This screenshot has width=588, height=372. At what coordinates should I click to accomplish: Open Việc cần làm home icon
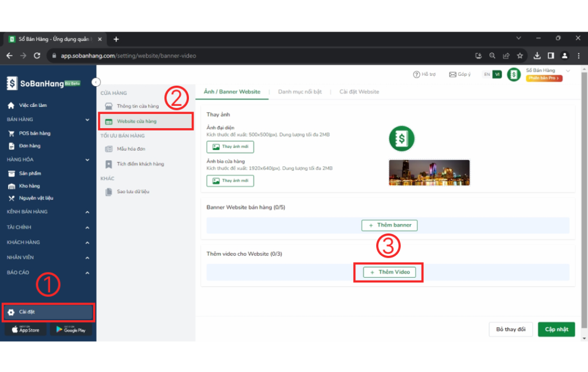(11, 105)
